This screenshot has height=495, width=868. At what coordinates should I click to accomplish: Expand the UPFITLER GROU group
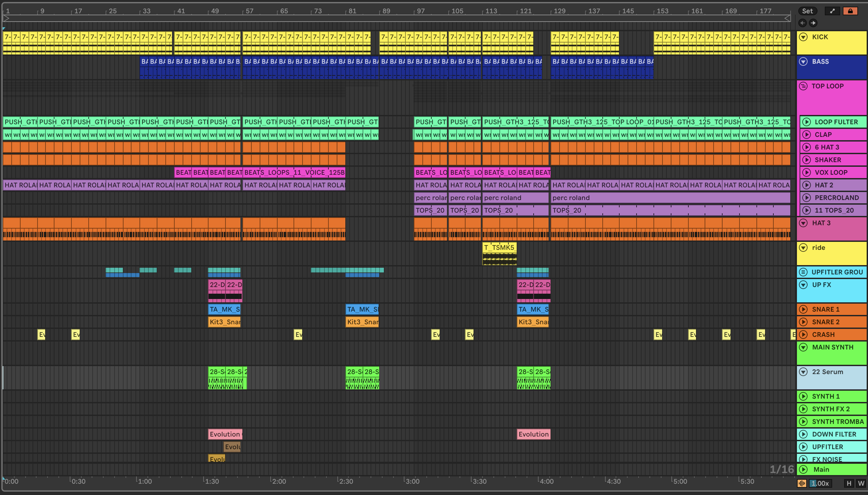[x=803, y=272]
